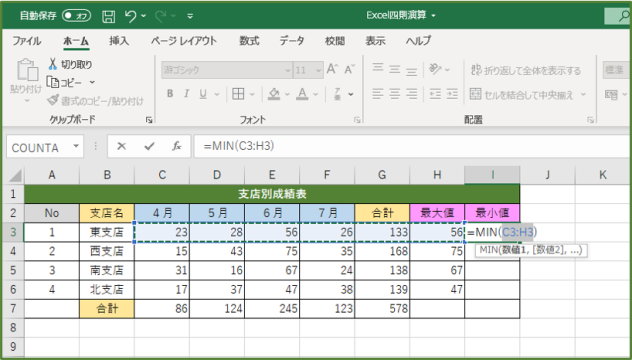
Task: Switch to the ヘルプ tab
Action: (418, 41)
